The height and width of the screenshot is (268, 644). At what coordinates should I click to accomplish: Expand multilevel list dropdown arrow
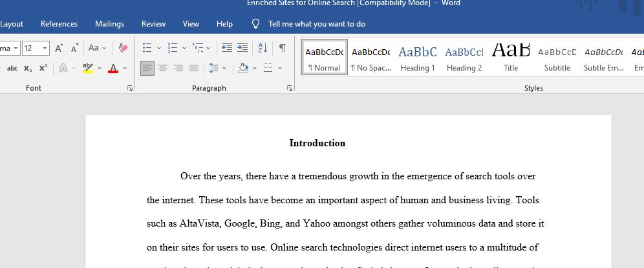click(x=208, y=49)
